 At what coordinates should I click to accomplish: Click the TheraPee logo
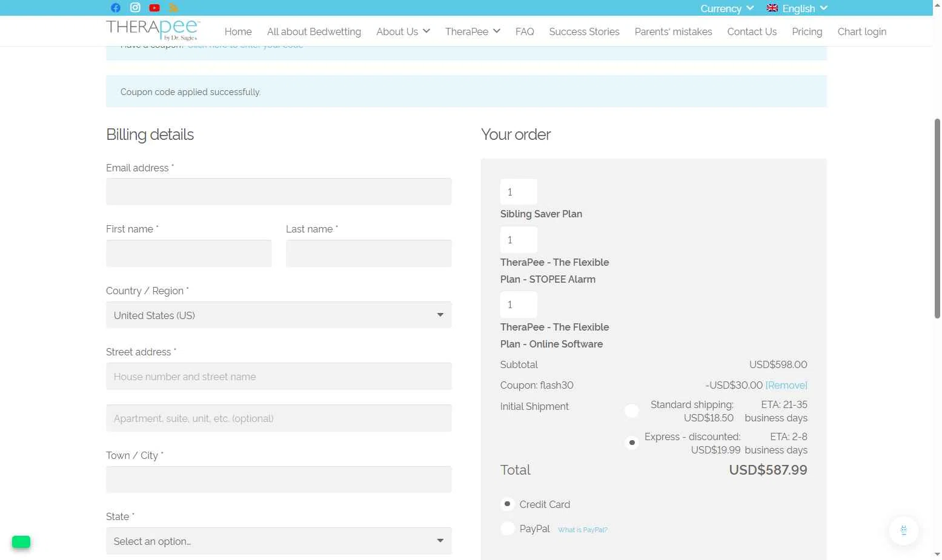coord(153,30)
